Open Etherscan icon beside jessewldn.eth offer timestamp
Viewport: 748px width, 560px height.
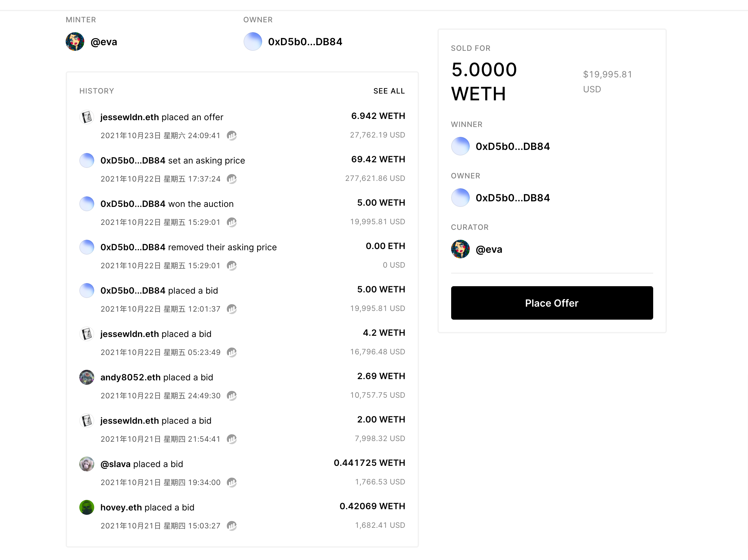pos(232,136)
